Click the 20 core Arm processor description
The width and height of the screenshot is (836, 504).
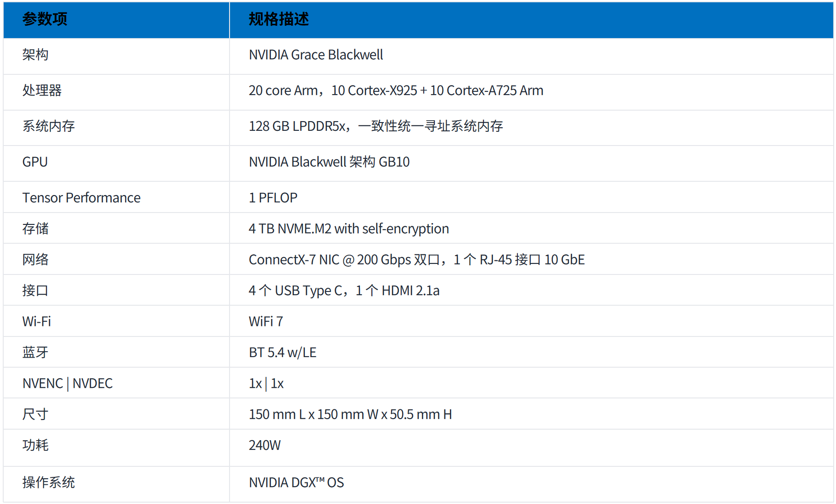coord(396,90)
